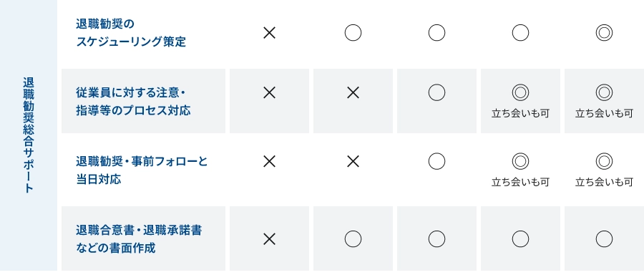The image size is (644, 275).
Task: Click the last circle in 書面作成 row
Action: click(x=604, y=238)
